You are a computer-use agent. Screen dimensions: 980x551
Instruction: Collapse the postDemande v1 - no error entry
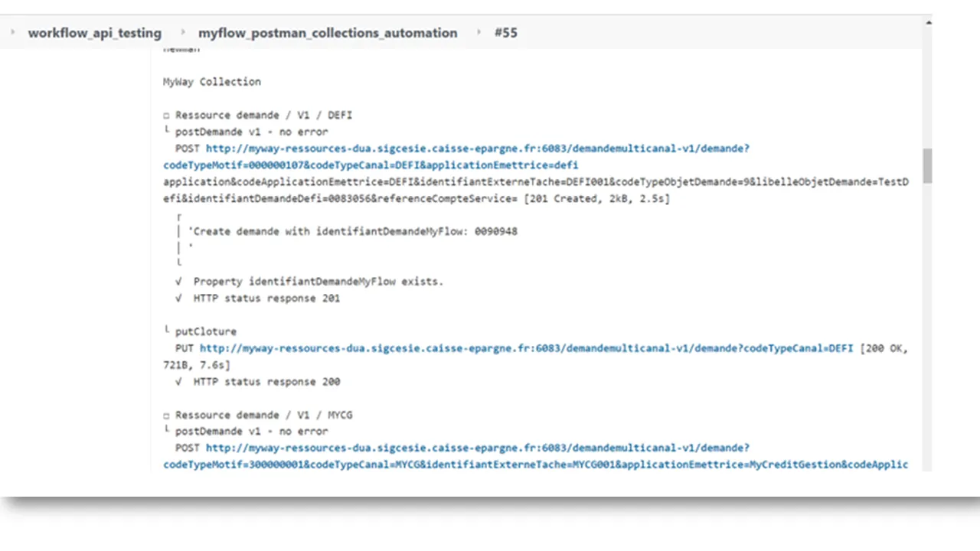tap(166, 131)
